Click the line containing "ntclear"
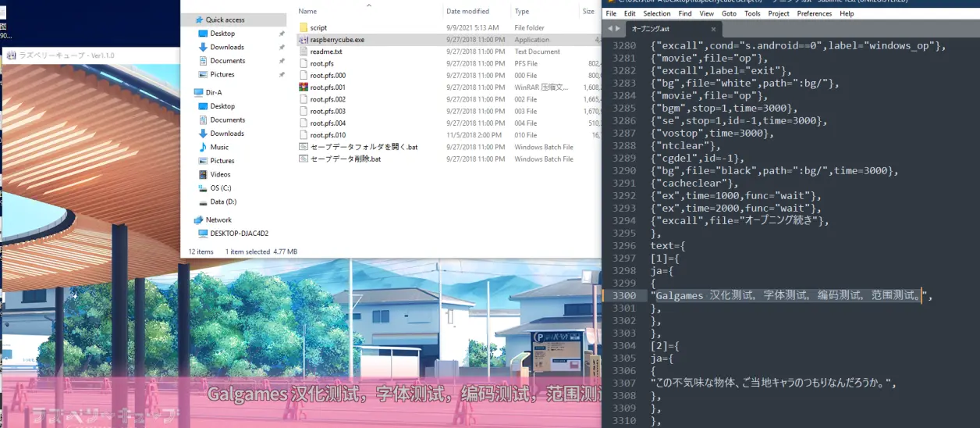The height and width of the screenshot is (428, 980). tap(686, 146)
